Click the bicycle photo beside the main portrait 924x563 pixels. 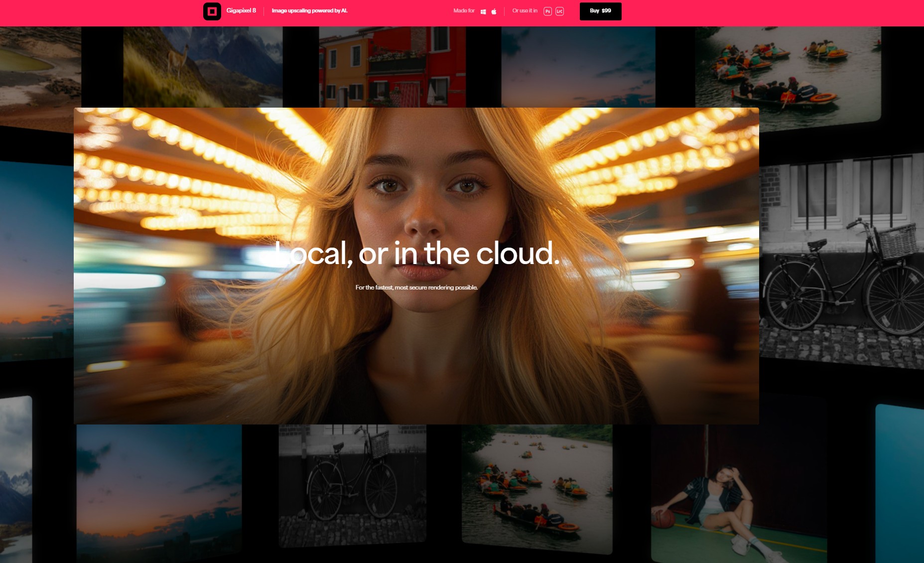click(842, 264)
